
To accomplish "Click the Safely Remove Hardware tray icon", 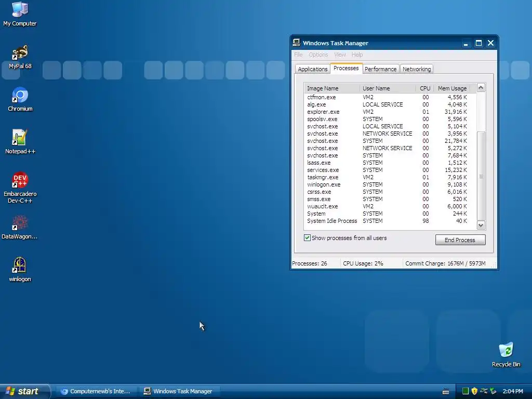I will tap(493, 391).
